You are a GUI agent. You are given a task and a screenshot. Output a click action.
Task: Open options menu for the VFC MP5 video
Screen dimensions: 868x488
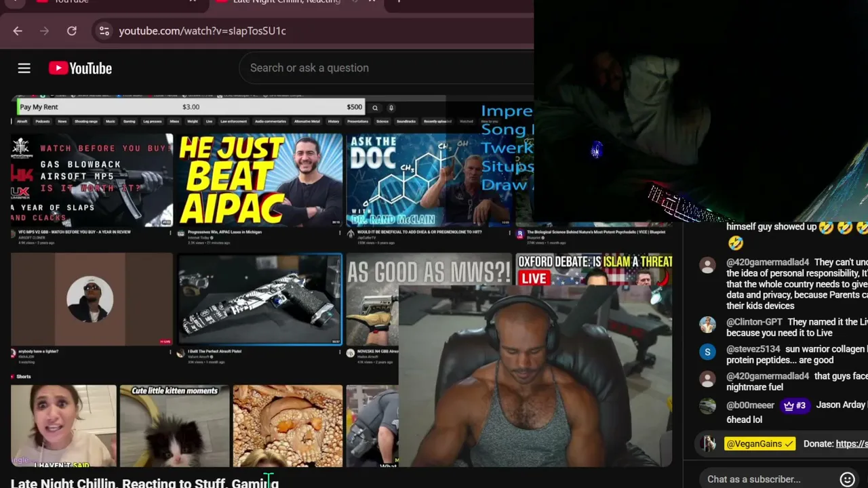click(x=170, y=232)
